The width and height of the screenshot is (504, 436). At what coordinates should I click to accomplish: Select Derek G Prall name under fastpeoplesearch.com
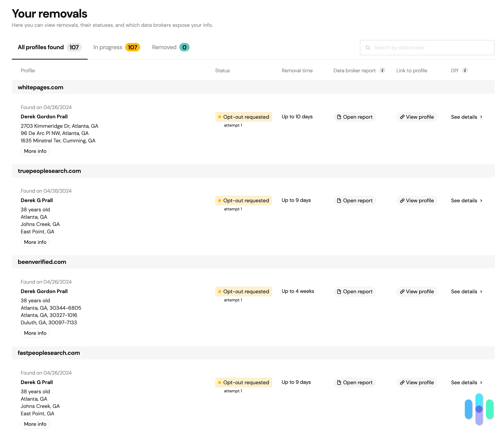(37, 383)
